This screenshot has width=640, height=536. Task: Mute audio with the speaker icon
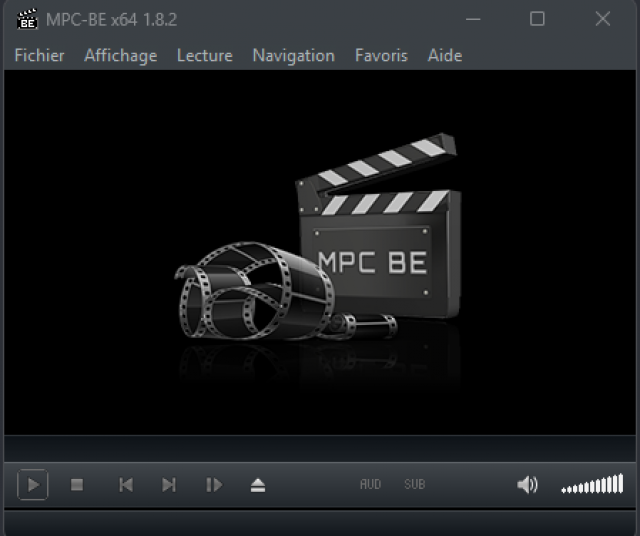coord(526,485)
